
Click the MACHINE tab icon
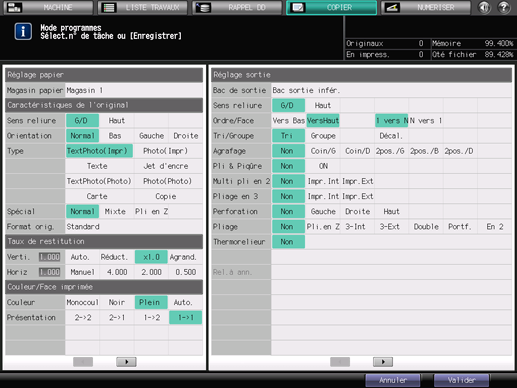click(x=14, y=7)
